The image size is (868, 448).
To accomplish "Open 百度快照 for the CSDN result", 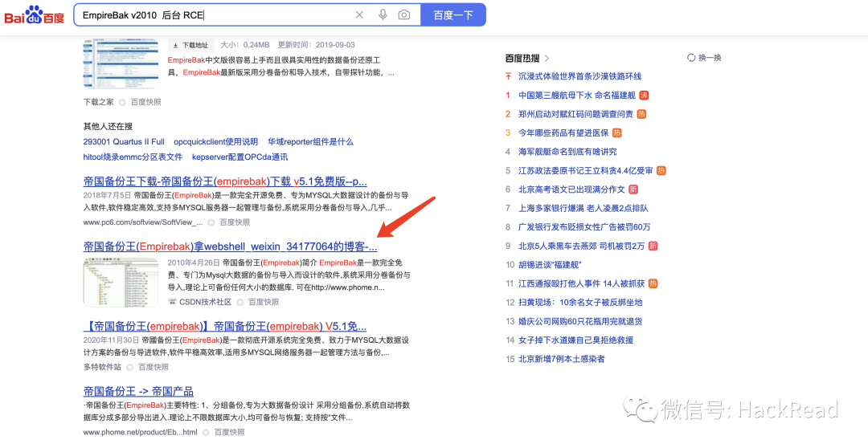I will pyautogui.click(x=264, y=302).
